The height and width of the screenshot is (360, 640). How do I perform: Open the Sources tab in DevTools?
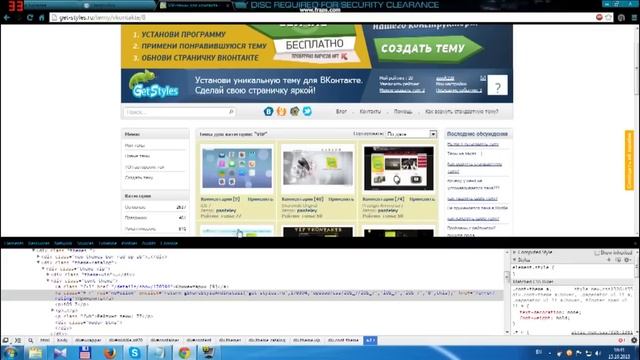point(85,243)
